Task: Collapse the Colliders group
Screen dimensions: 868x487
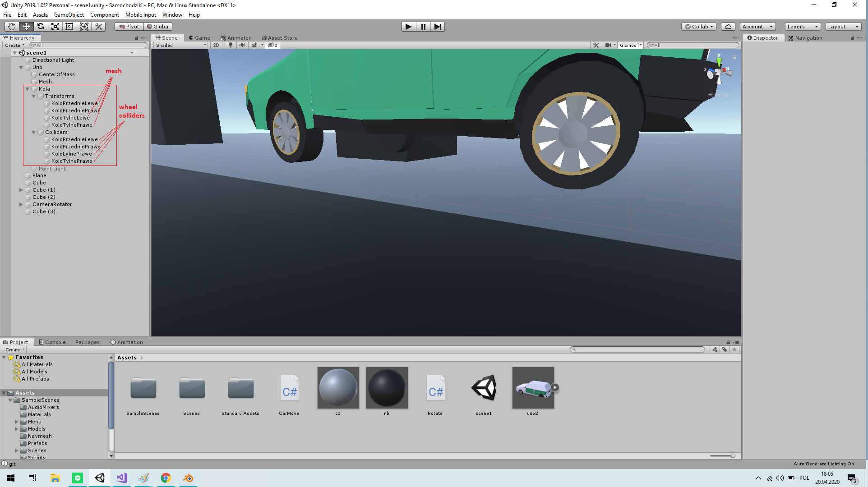Action: point(33,132)
